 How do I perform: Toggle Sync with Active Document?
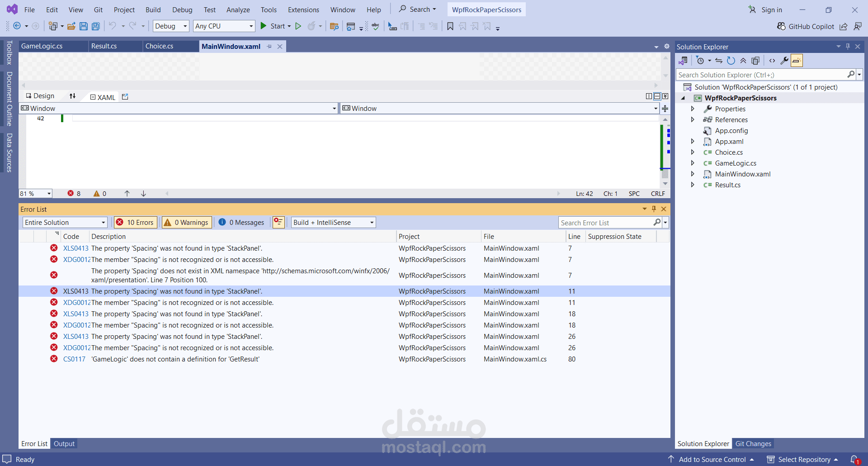719,61
